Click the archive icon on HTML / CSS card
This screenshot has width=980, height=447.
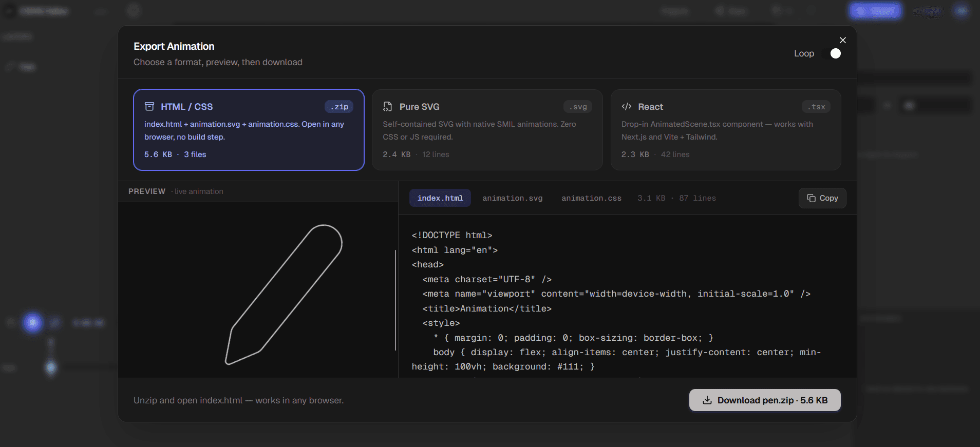click(149, 107)
